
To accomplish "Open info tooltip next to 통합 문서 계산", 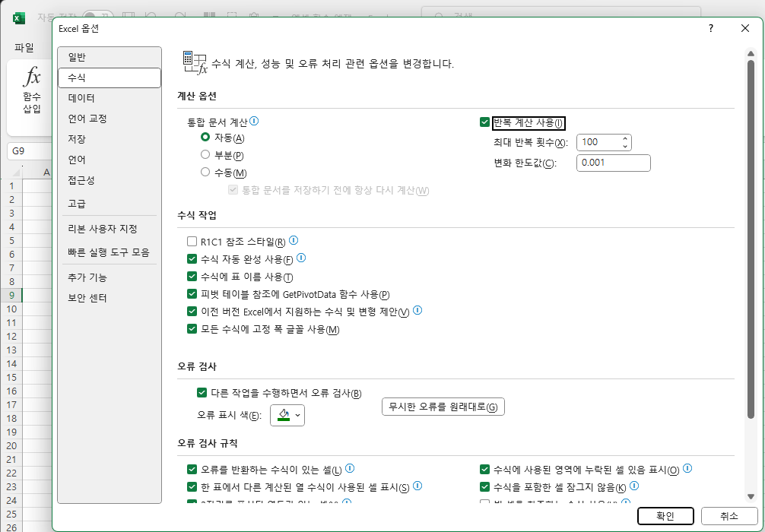I will 254,121.
